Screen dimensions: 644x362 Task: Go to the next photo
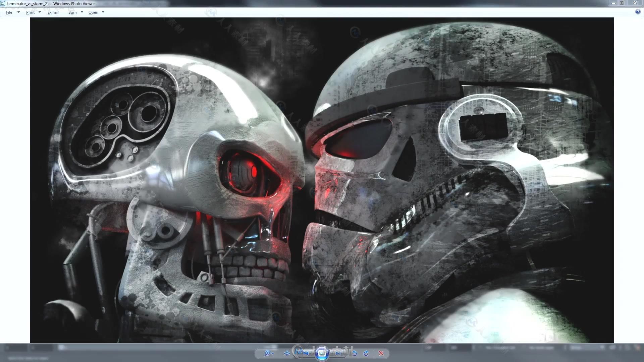(x=338, y=353)
